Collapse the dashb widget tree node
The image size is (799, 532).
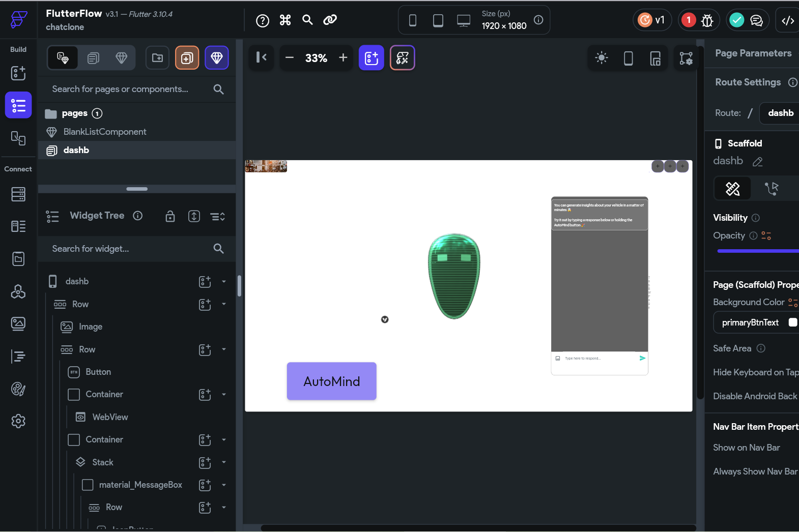pos(224,281)
